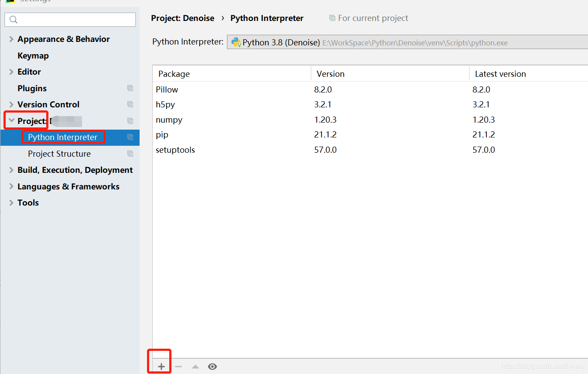The height and width of the screenshot is (374, 588).
Task: Sort by the Package column header
Action: tap(232, 74)
